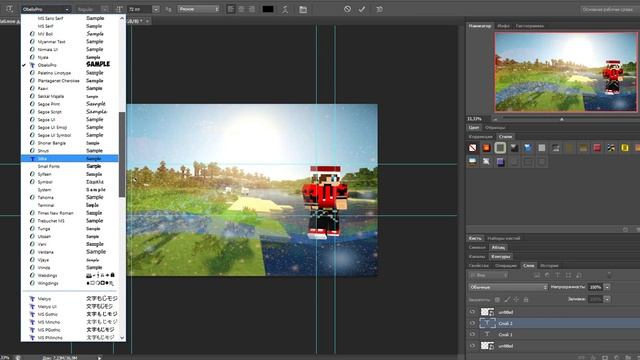
Task: Open the Слои layers tab
Action: (529, 266)
